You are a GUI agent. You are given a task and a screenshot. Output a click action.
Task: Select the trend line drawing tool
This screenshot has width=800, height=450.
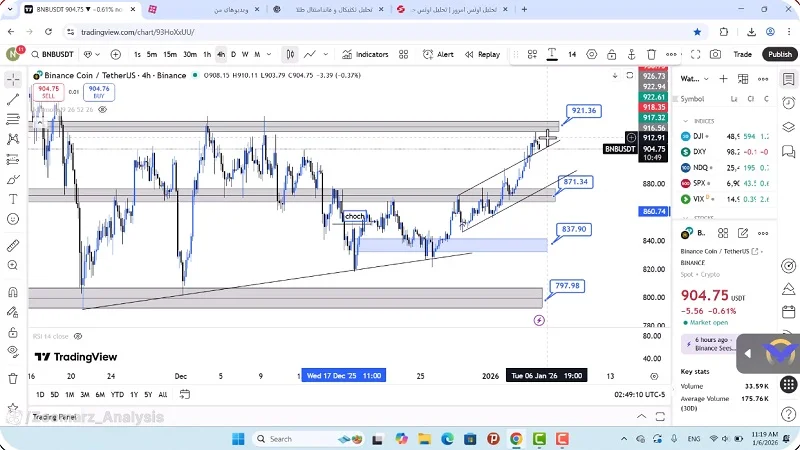point(13,99)
